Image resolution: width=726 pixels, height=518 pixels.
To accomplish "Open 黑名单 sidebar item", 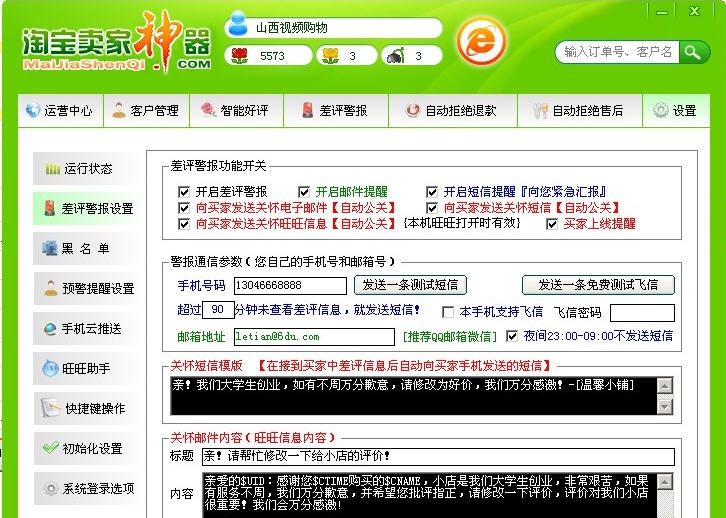I will coord(86,249).
